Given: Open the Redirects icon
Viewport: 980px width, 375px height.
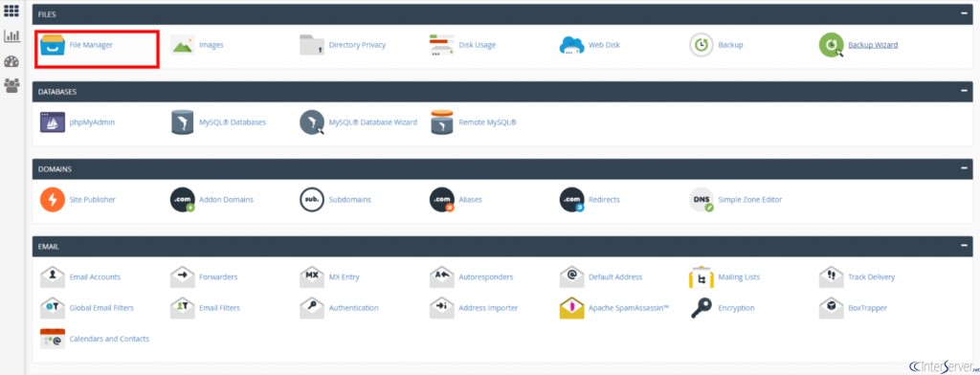Looking at the screenshot, I should click(571, 200).
